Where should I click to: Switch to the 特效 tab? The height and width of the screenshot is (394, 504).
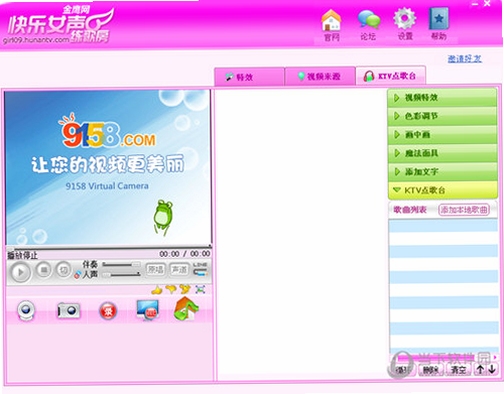pos(249,77)
